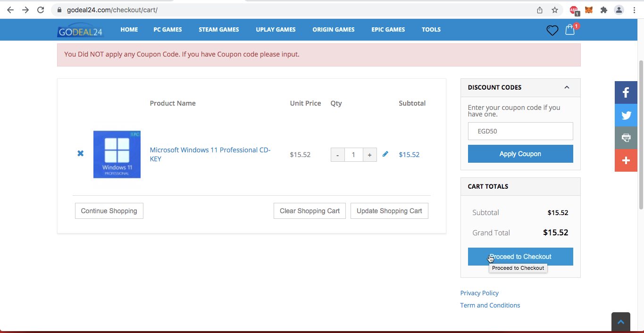This screenshot has height=333, width=644.
Task: Open the EPIC GAMES menu
Action: [x=388, y=29]
